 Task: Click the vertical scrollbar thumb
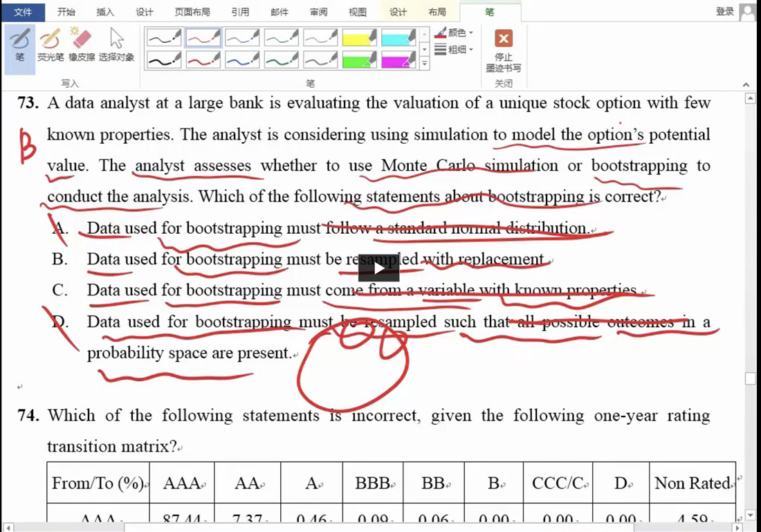click(751, 378)
